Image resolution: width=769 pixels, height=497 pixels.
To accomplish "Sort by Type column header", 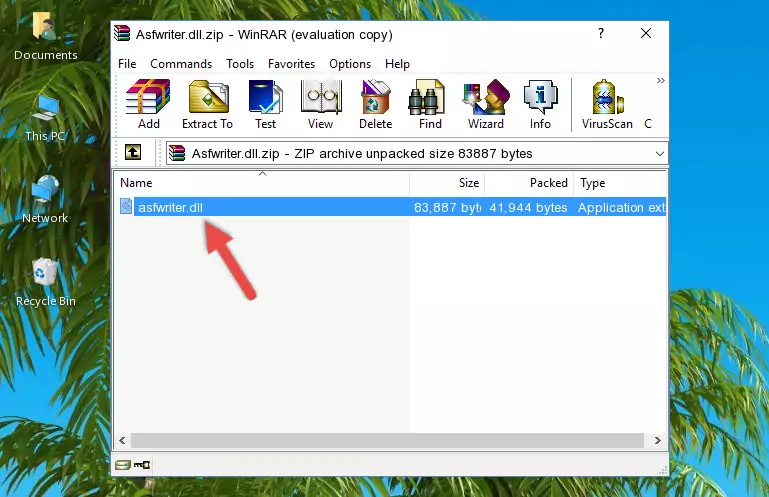I will pyautogui.click(x=620, y=183).
